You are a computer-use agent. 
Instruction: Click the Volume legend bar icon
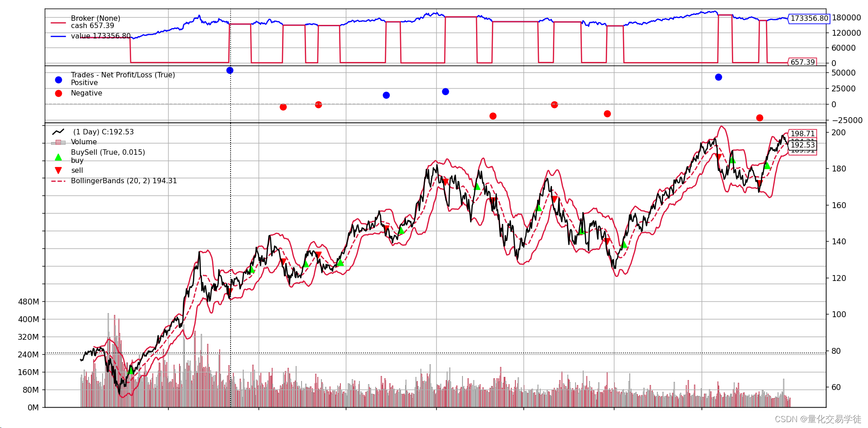[58, 142]
